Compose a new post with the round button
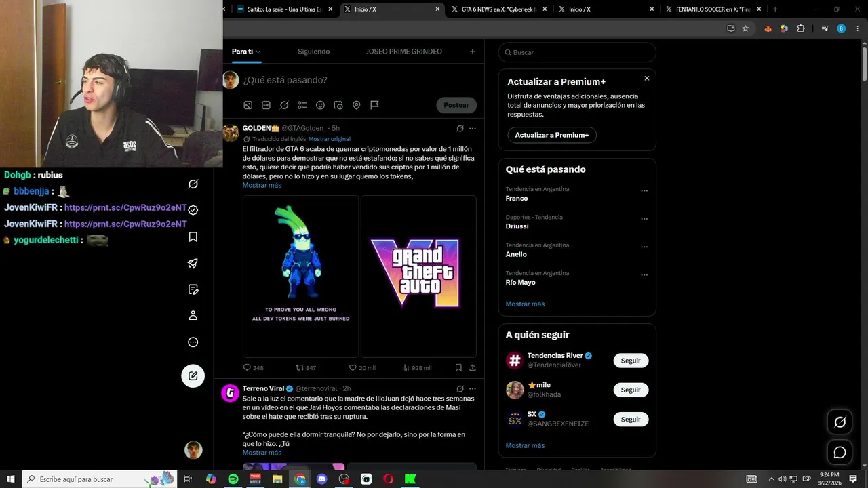 click(193, 375)
